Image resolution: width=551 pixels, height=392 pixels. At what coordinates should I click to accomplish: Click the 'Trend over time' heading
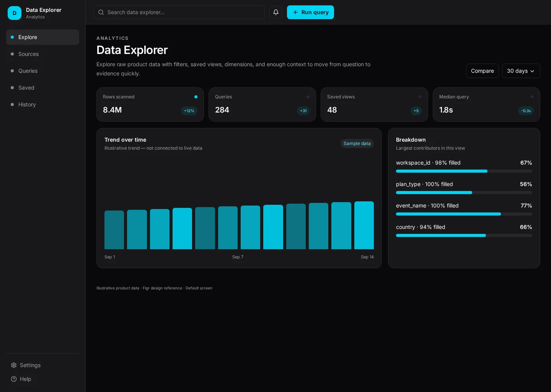[125, 140]
